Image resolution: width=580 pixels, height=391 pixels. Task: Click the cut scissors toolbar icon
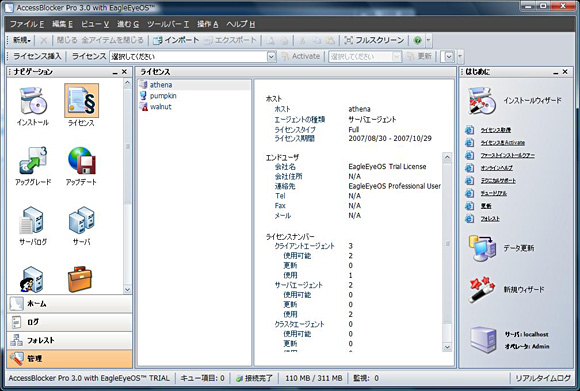[303, 40]
